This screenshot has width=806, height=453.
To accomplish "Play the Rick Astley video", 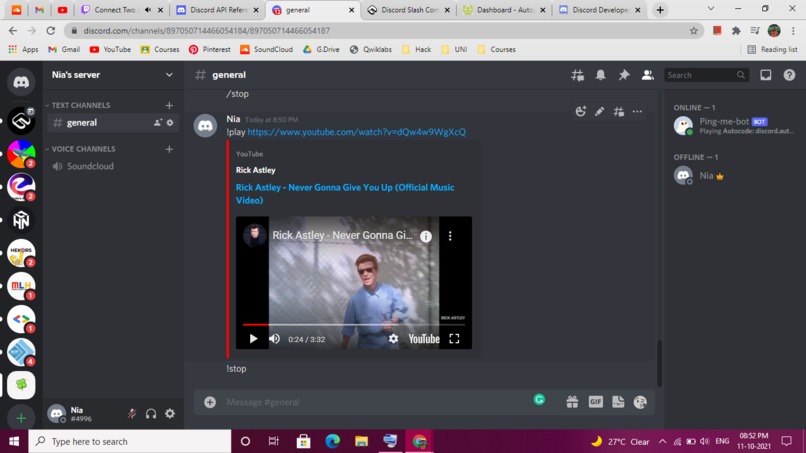I will [253, 339].
